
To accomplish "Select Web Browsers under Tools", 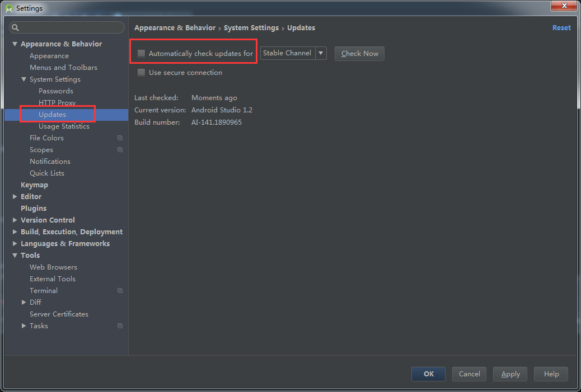I will tap(53, 267).
